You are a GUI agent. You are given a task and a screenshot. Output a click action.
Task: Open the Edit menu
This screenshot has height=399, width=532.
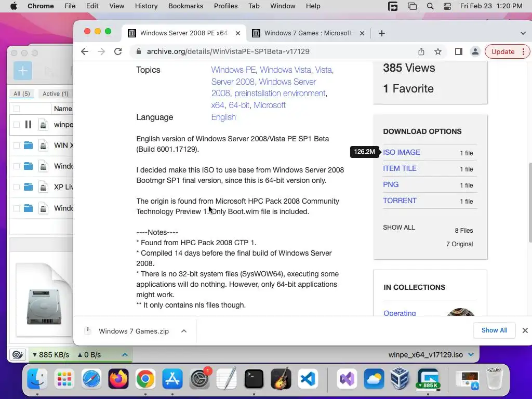[x=92, y=6]
